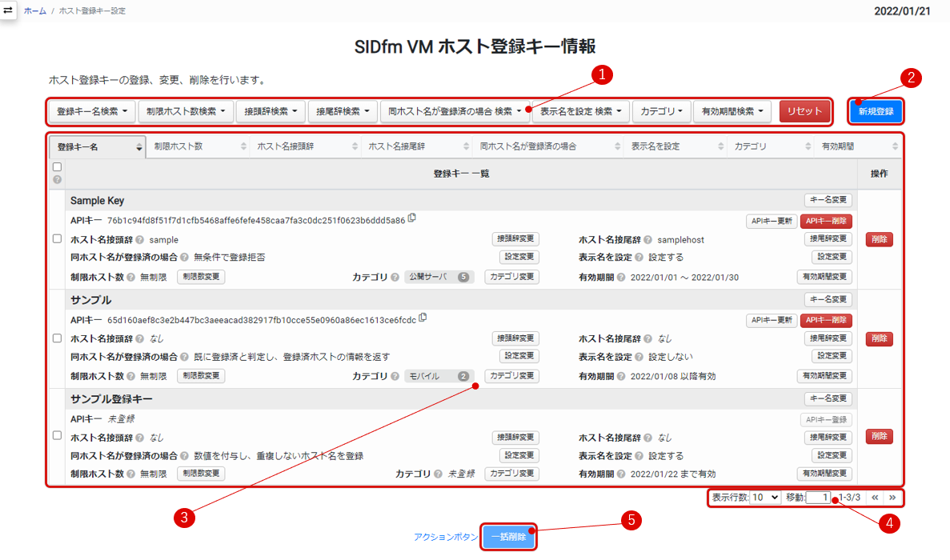Click the red リセット button
Screen dimensions: 950x560
click(x=804, y=111)
